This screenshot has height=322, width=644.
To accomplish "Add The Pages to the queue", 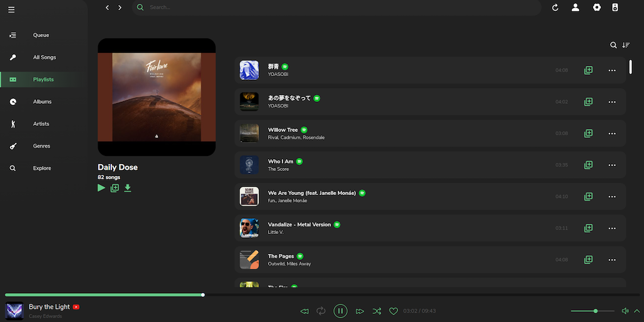I will (x=588, y=260).
